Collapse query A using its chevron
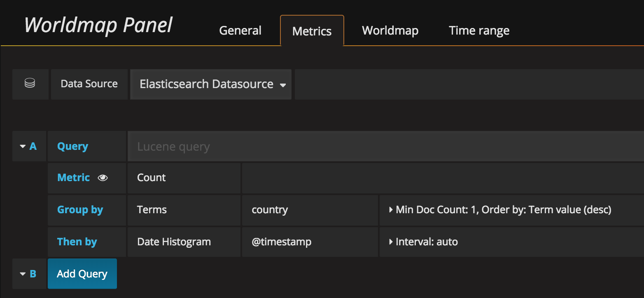644x298 pixels. tap(23, 146)
